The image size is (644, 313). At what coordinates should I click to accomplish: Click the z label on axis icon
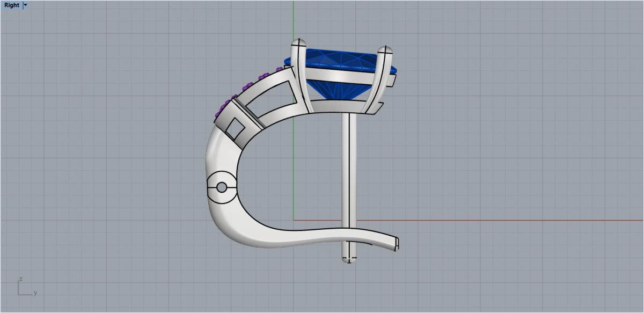[x=20, y=279]
